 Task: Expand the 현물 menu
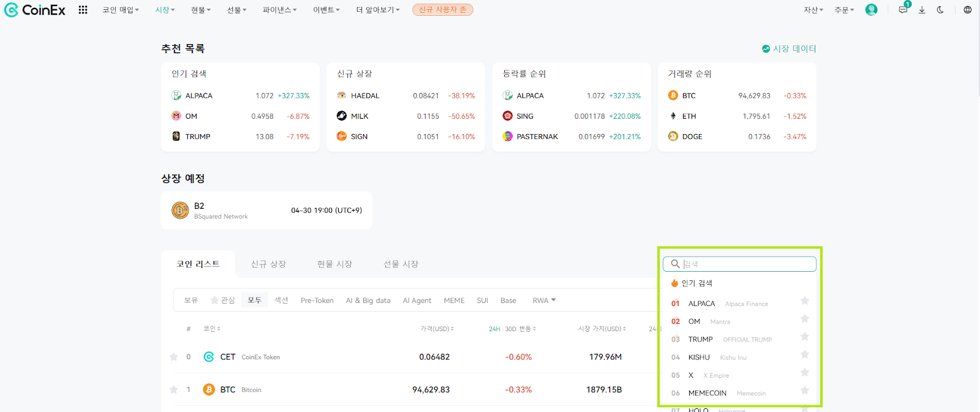[x=200, y=10]
